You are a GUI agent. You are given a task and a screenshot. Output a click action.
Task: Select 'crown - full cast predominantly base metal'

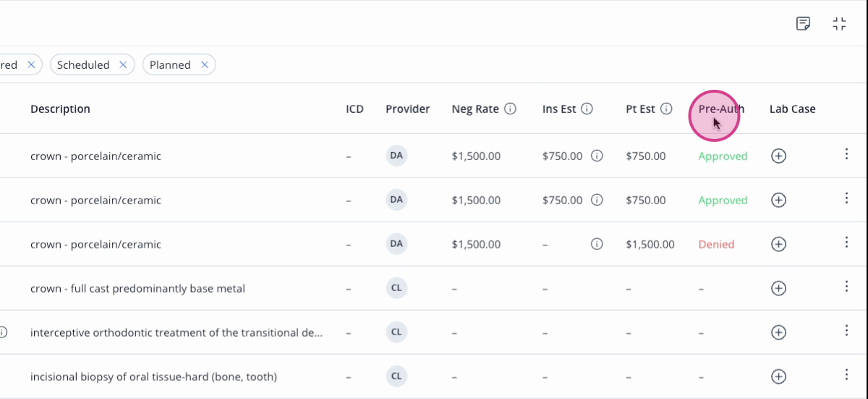137,288
